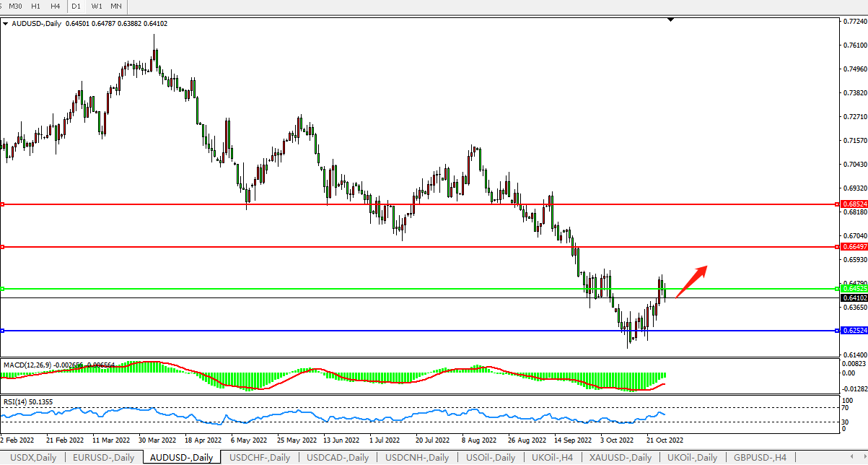Select the blue 0.62524 line handle
The width and height of the screenshot is (868, 465).
coord(3,331)
